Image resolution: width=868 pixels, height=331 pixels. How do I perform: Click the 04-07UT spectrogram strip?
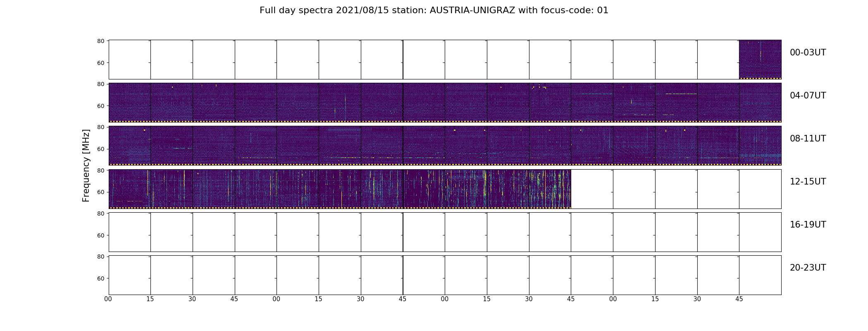[445, 103]
